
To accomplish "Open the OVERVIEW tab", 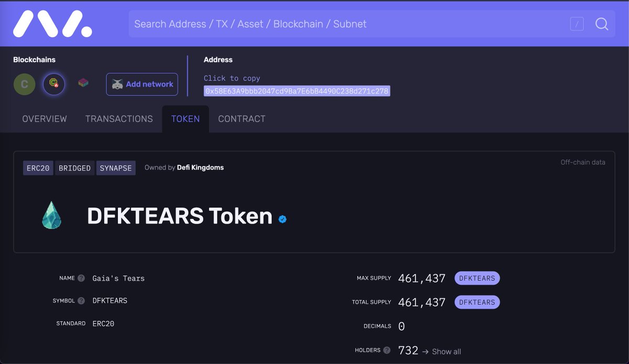I will pos(45,119).
